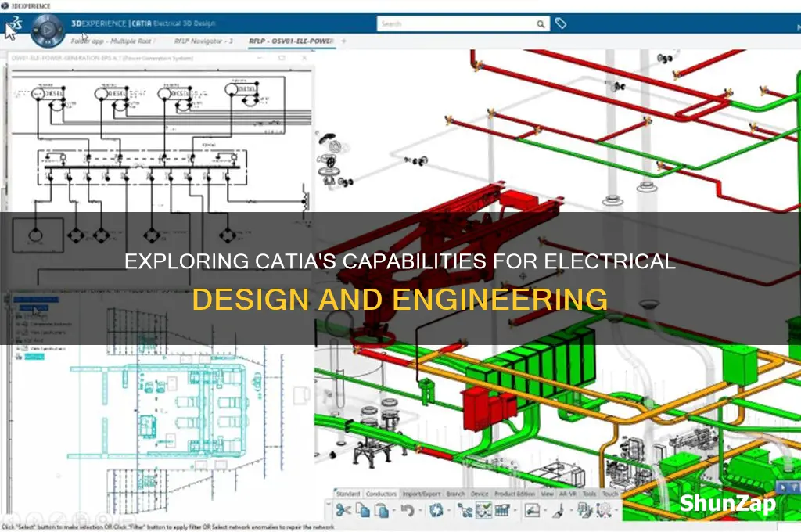
Task: Open the Device toolbar tab
Action: pyautogui.click(x=480, y=494)
